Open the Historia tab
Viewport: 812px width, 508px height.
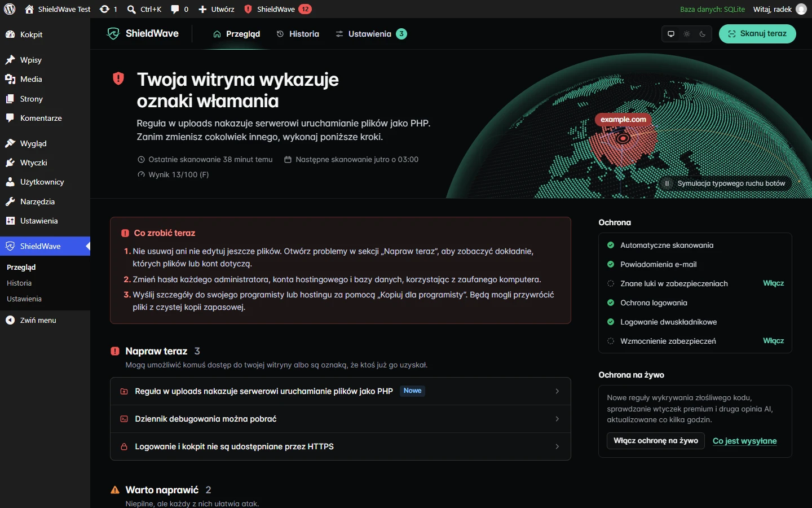tap(298, 34)
